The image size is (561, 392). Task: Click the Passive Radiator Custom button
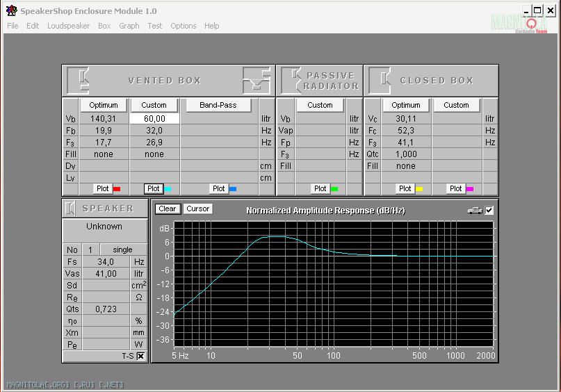click(320, 105)
